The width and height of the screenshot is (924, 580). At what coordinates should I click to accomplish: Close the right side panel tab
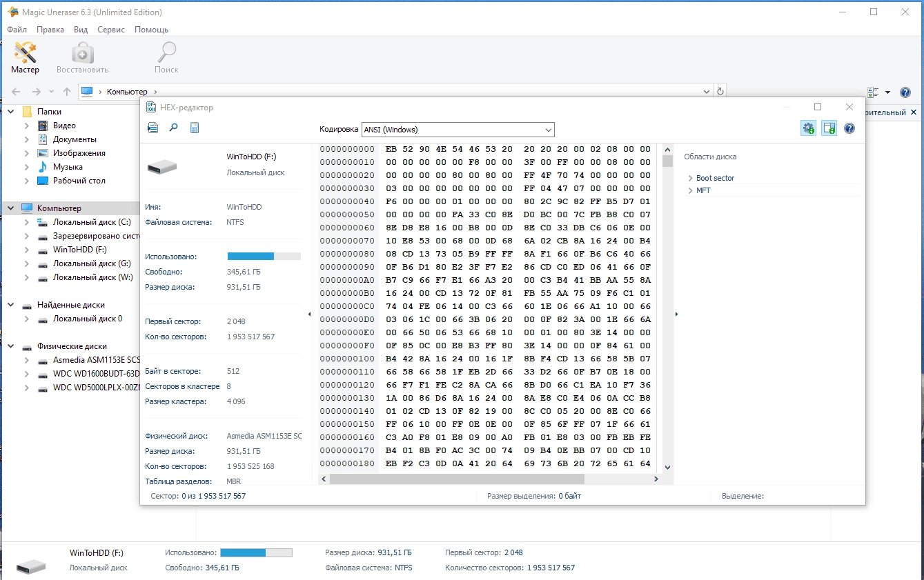(x=914, y=112)
